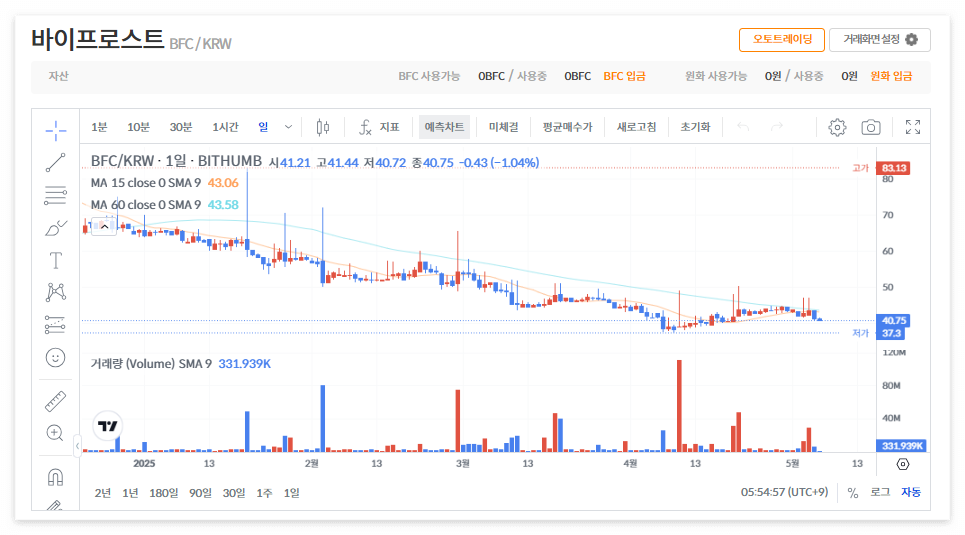The height and width of the screenshot is (535, 965).
Task: Set chart range to 1년
Action: coord(130,493)
